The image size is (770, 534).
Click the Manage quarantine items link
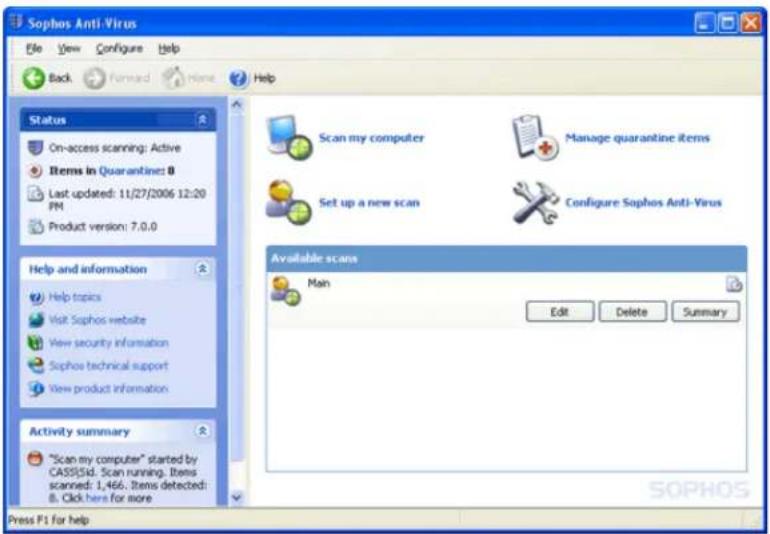[x=637, y=138]
